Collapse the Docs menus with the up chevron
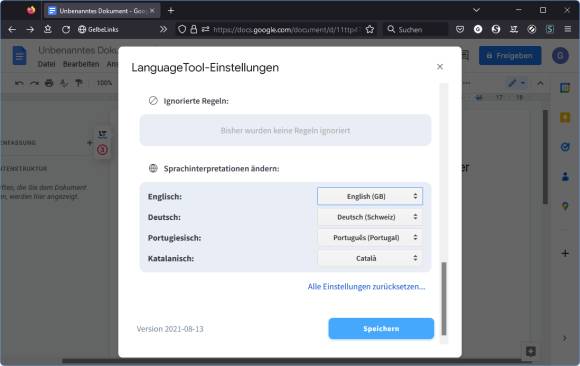This screenshot has width=580, height=366. click(540, 83)
